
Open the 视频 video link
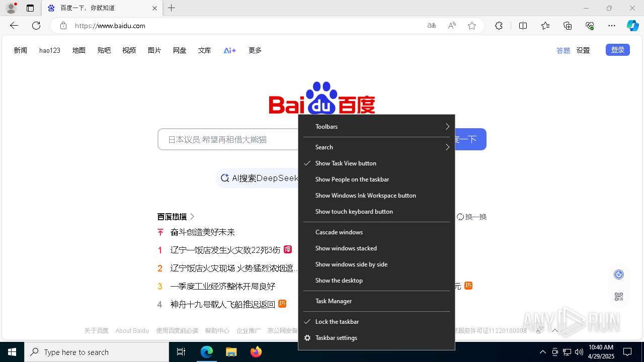[129, 50]
